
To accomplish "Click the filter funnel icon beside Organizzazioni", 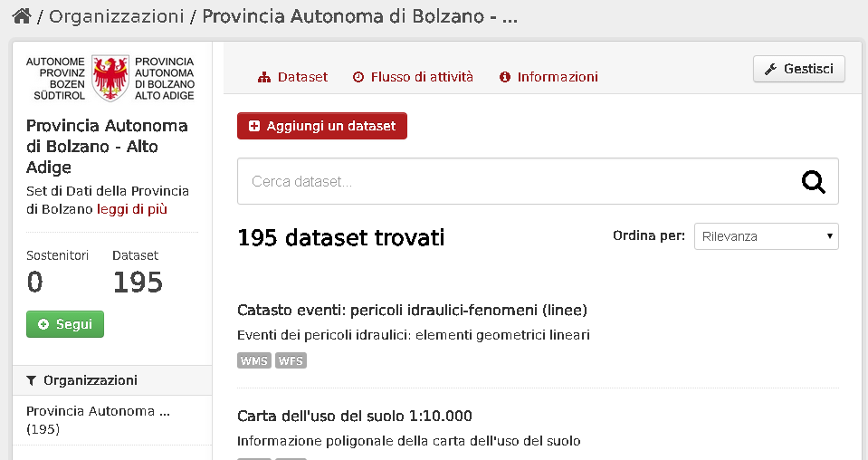I will [x=31, y=380].
